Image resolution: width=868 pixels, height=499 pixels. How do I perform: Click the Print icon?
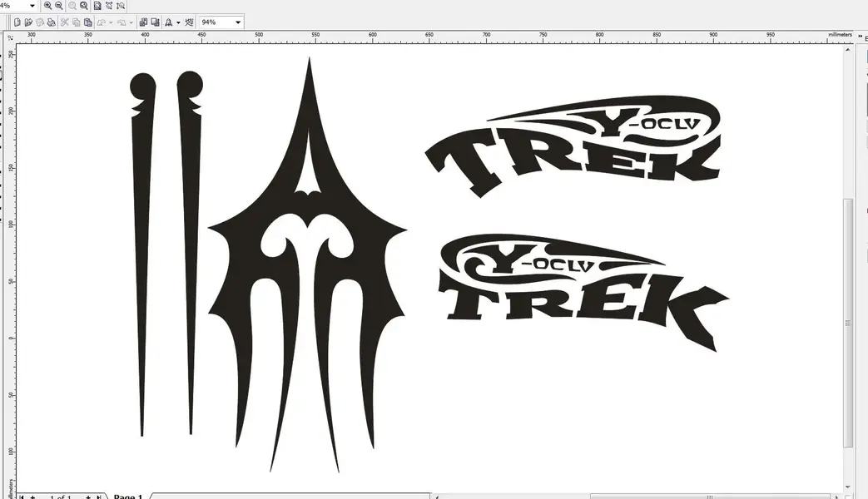(x=52, y=22)
